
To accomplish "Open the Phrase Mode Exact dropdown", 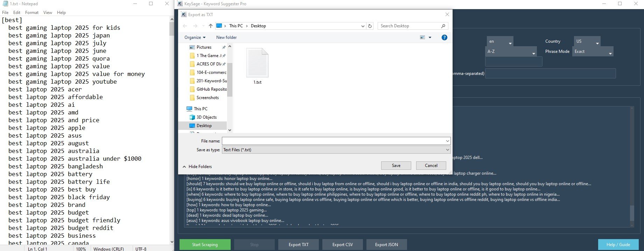I will tap(593, 51).
